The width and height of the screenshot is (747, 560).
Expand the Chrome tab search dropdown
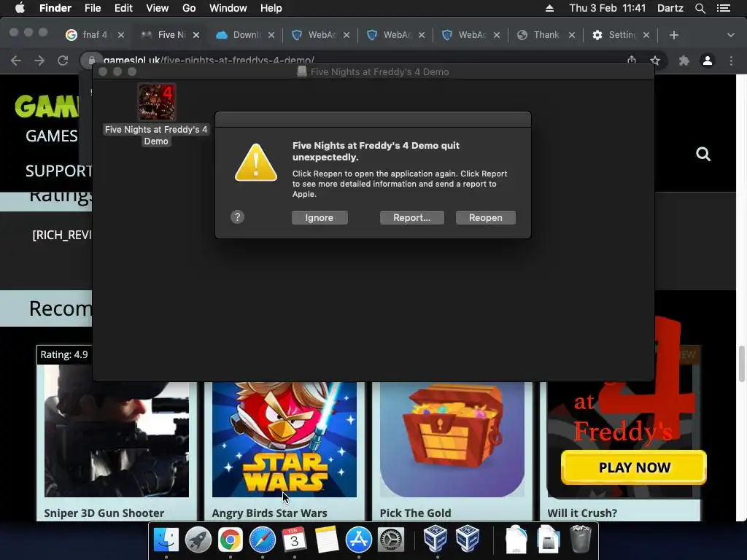[730, 35]
